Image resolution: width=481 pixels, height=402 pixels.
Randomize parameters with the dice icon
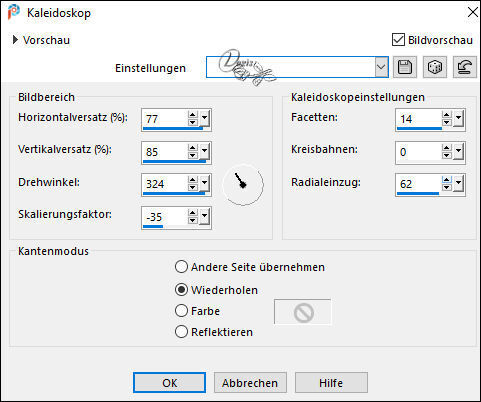[435, 67]
